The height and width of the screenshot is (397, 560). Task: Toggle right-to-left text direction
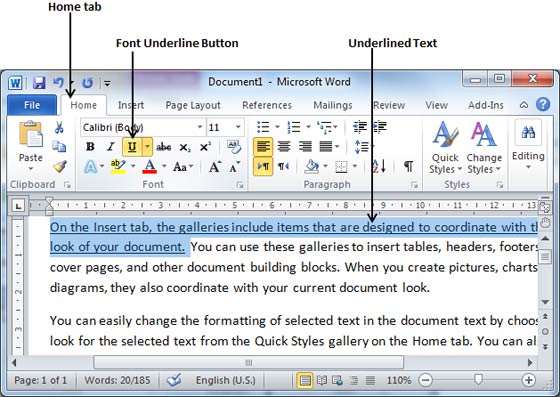[x=284, y=166]
